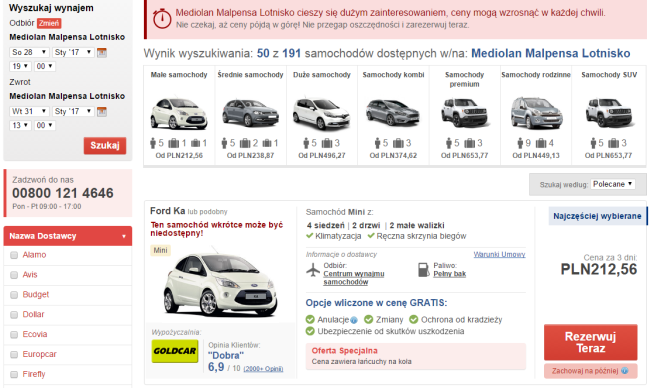
Task: Select the Duże samochody car image
Action: pos(322,113)
